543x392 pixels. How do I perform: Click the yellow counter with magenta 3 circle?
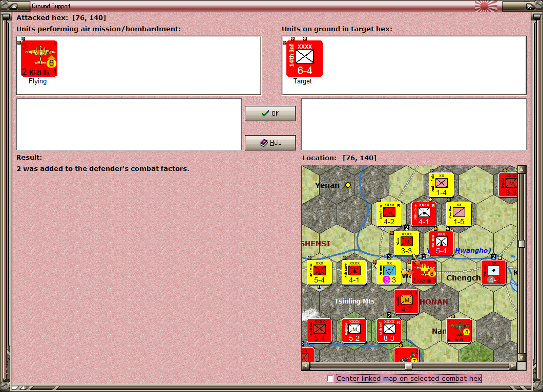389,273
